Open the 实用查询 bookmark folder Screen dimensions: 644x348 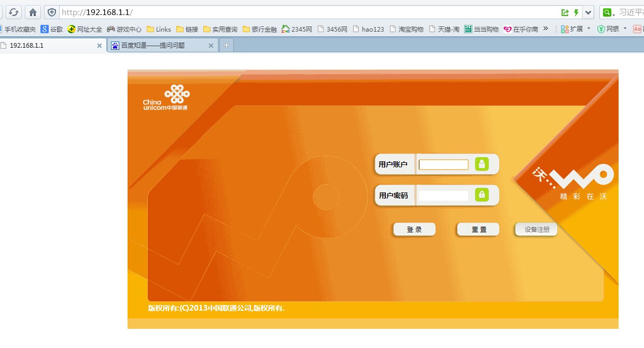click(x=221, y=29)
